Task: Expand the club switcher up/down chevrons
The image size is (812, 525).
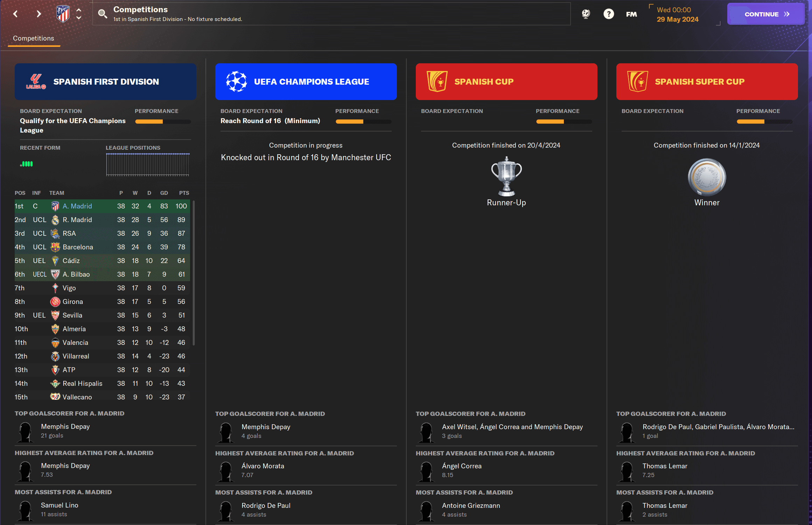Action: (79, 14)
